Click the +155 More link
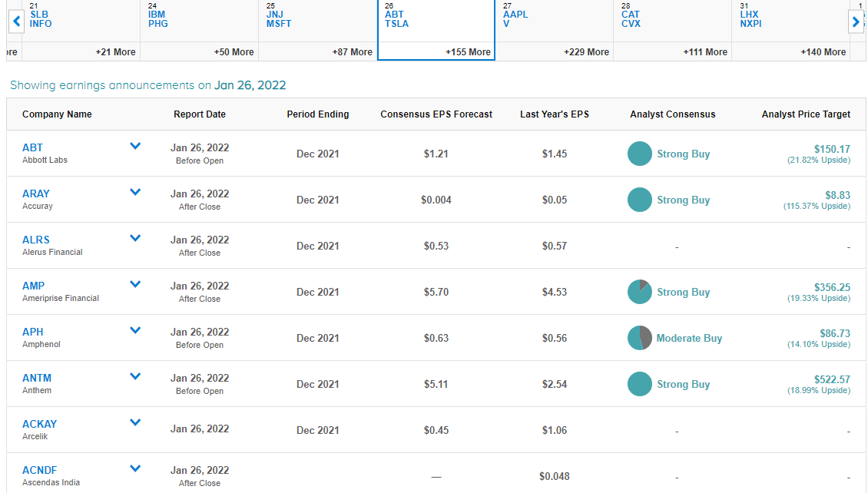Screen dimensions: 868x493 click(x=468, y=52)
